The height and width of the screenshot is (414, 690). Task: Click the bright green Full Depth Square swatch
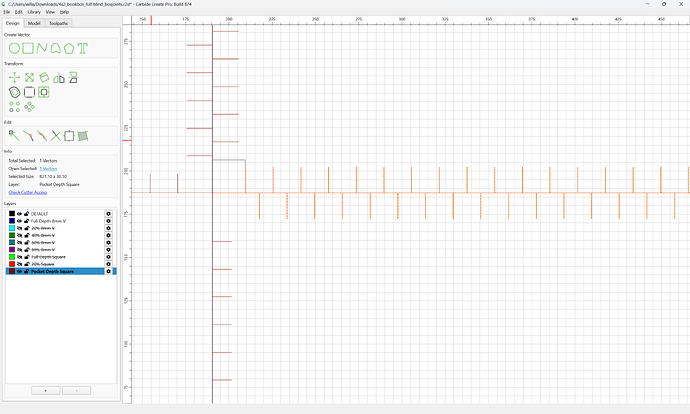(x=12, y=257)
